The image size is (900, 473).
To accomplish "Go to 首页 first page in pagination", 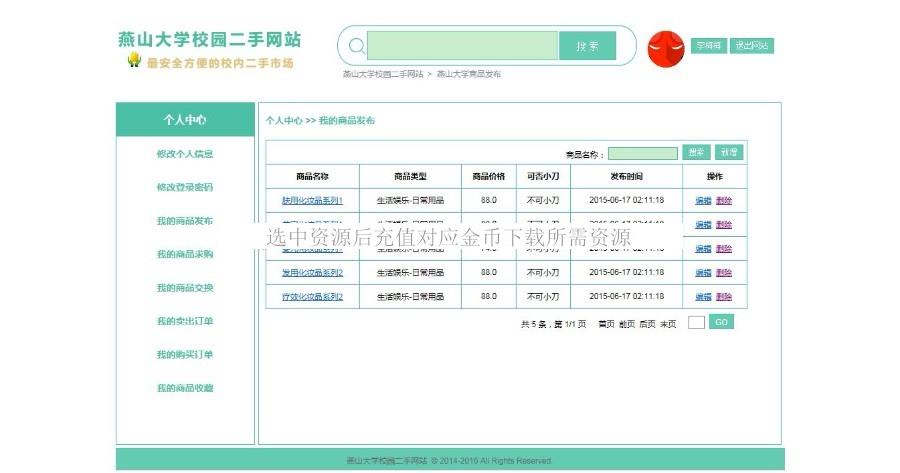I will coord(606,324).
